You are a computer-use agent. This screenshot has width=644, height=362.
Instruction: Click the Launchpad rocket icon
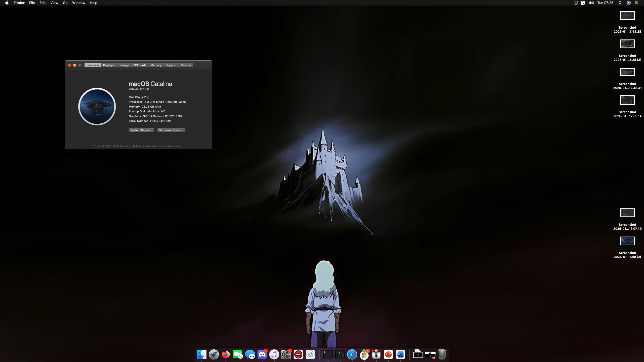pos(214,354)
